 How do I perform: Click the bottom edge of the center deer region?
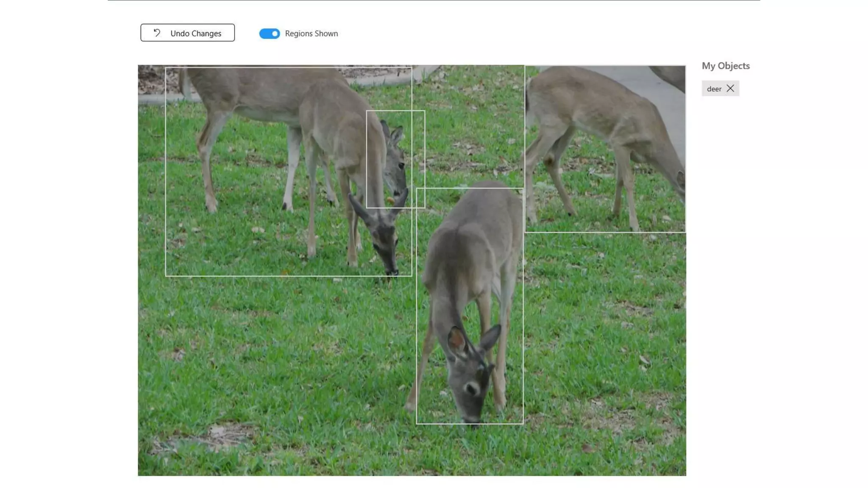[x=470, y=423]
